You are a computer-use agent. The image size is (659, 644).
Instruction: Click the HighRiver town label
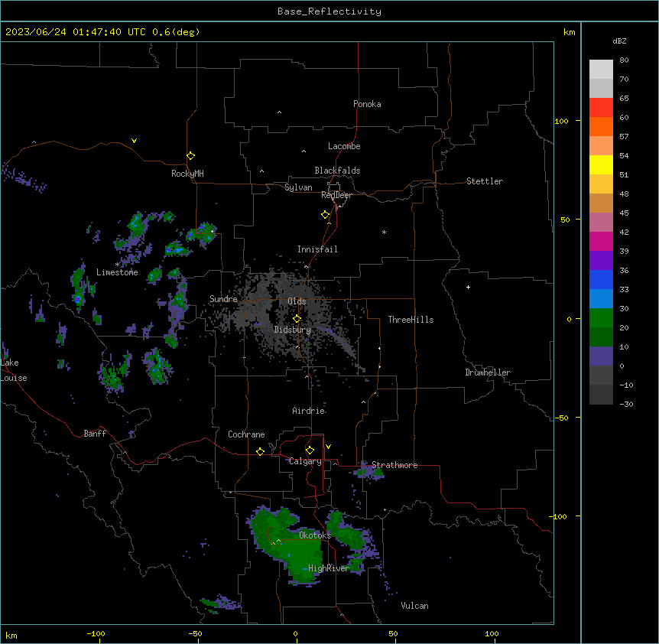[329, 568]
